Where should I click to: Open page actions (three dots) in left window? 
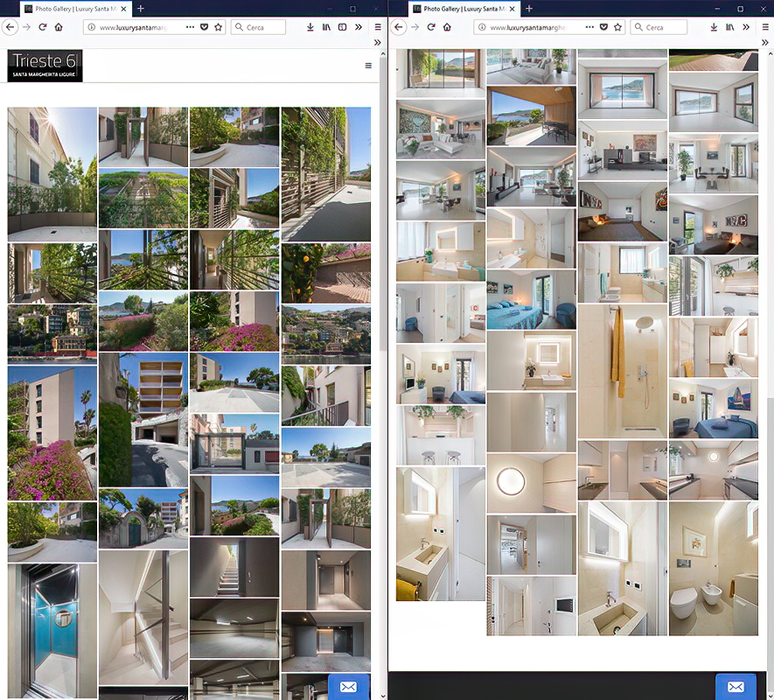tap(190, 27)
